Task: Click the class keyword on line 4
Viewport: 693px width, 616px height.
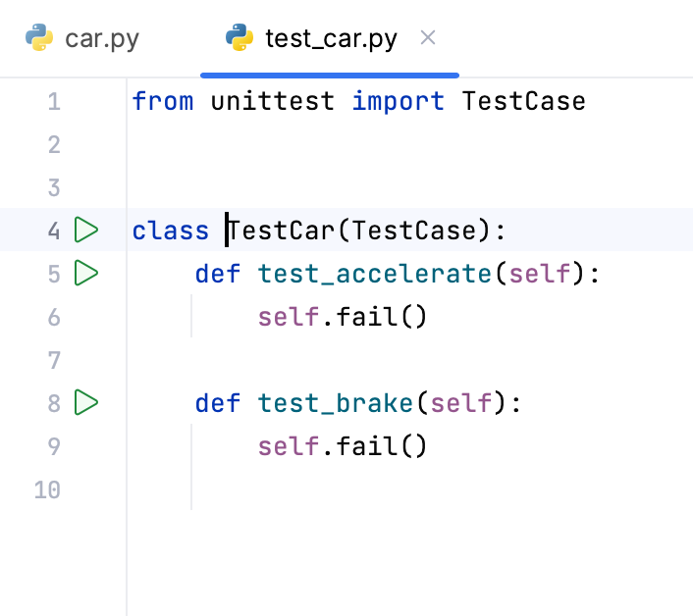Action: pyautogui.click(x=170, y=231)
